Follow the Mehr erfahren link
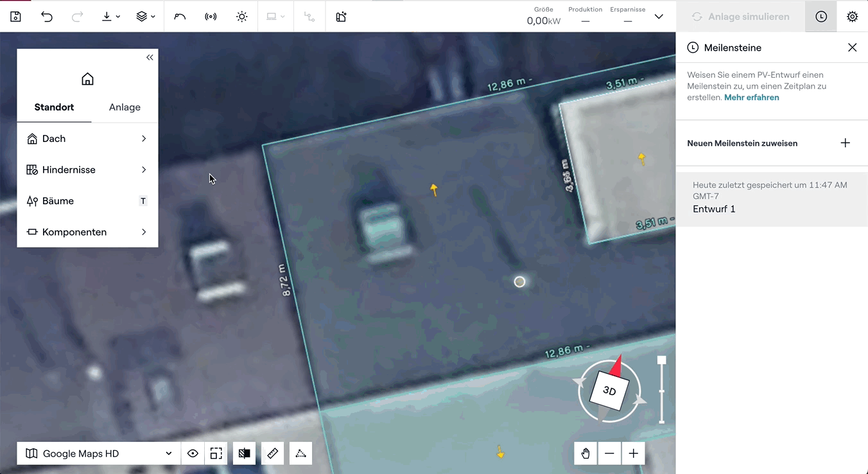Viewport: 868px width, 474px height. [x=751, y=98]
